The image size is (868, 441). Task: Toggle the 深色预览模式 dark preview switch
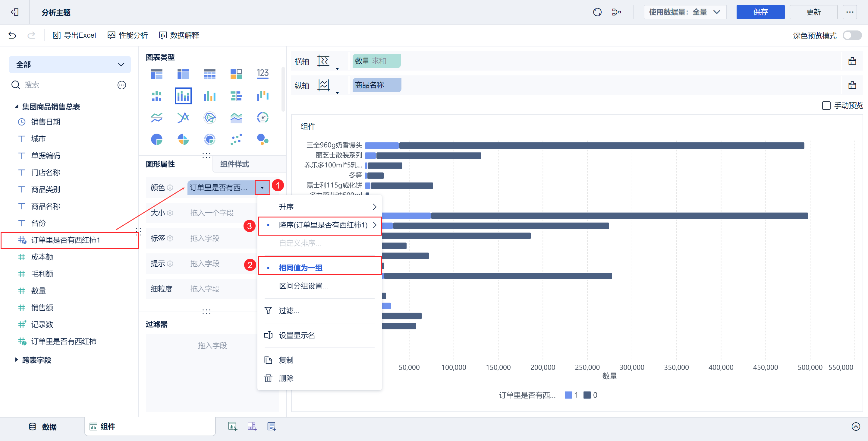click(852, 35)
